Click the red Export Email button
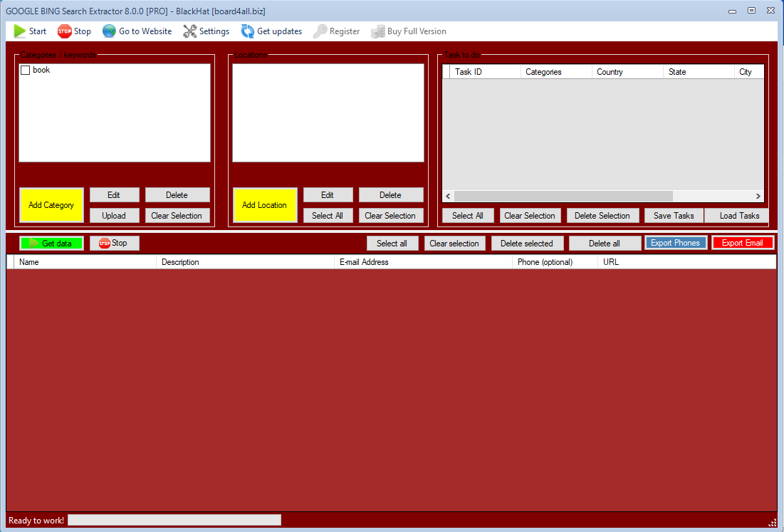Image resolution: width=784 pixels, height=532 pixels. [742, 243]
